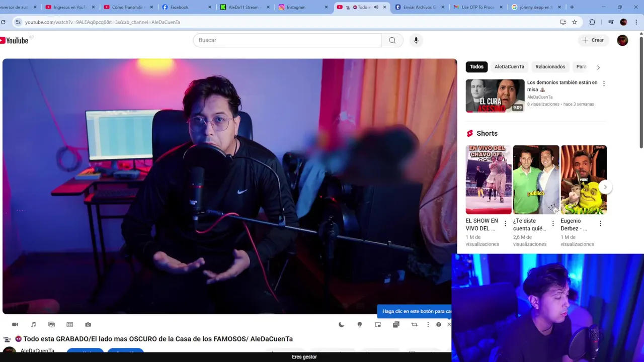Open 'Los demonios también están en misa' title

coord(562,86)
